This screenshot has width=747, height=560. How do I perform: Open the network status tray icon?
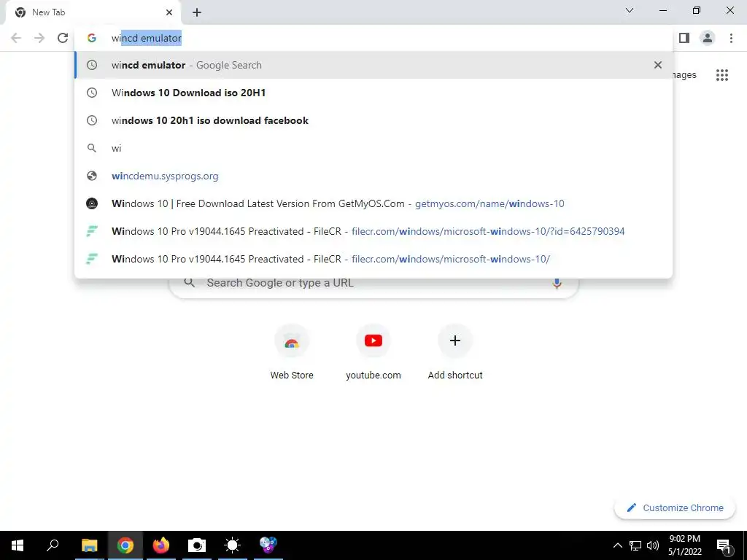[x=635, y=545]
